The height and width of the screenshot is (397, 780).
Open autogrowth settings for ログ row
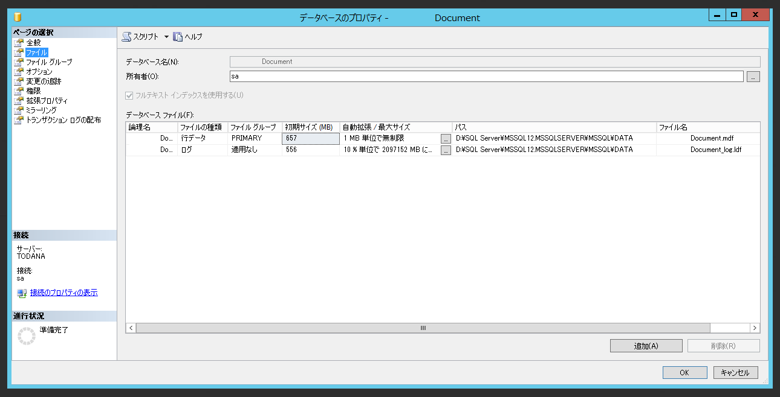tap(446, 150)
